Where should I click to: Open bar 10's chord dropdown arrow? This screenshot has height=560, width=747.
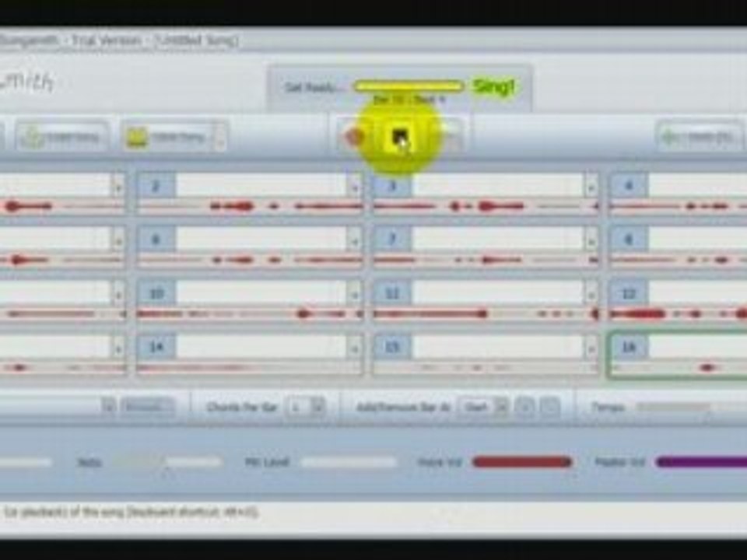(355, 294)
